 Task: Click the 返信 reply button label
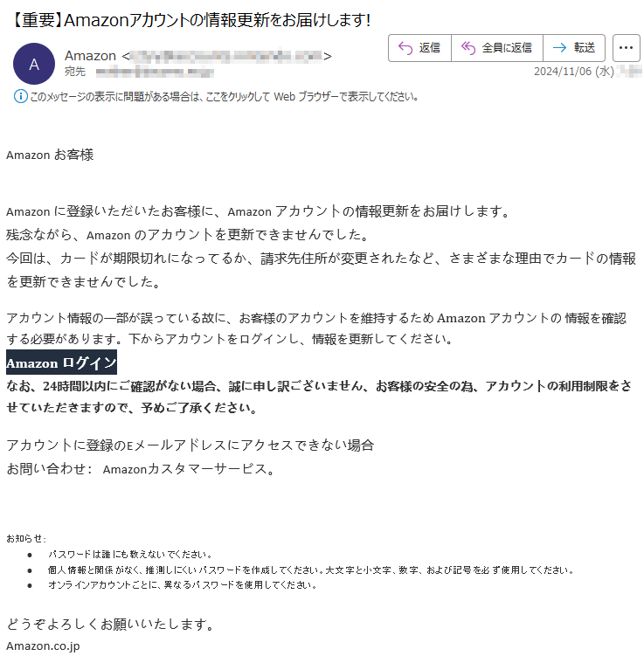point(430,48)
